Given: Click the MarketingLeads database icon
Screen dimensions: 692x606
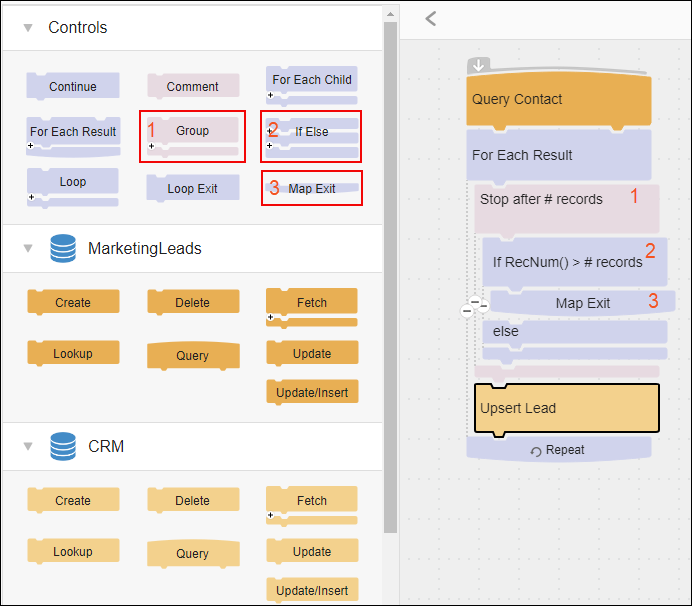Looking at the screenshot, I should [x=63, y=248].
